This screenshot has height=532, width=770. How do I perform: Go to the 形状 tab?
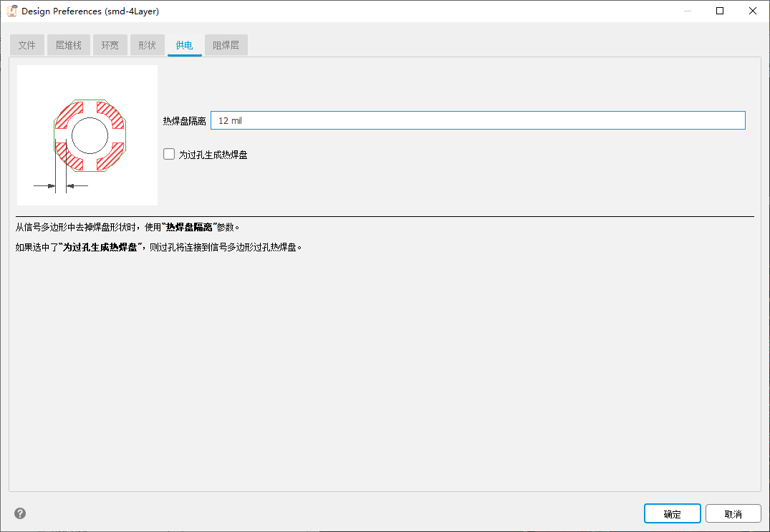click(x=148, y=45)
